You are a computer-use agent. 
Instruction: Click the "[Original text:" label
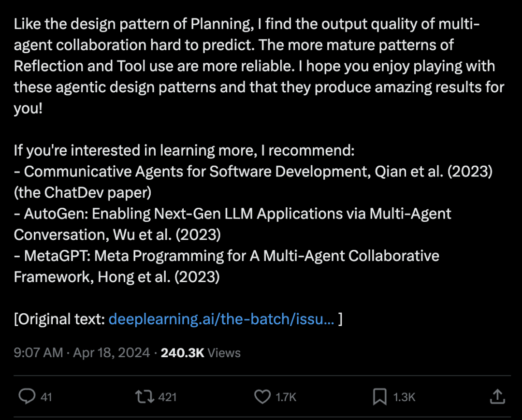point(59,319)
